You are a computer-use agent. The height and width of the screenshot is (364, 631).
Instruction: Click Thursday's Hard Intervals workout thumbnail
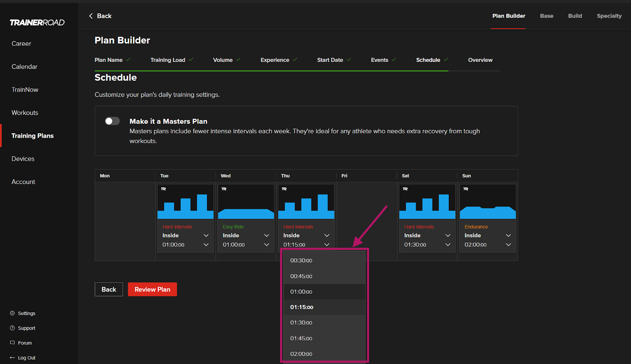click(x=306, y=202)
